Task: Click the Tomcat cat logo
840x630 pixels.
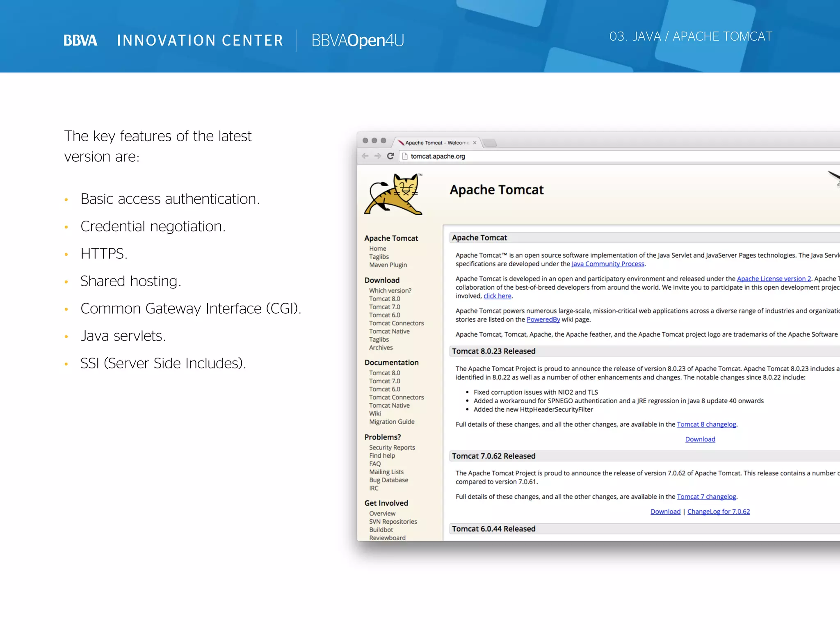Action: [x=393, y=194]
